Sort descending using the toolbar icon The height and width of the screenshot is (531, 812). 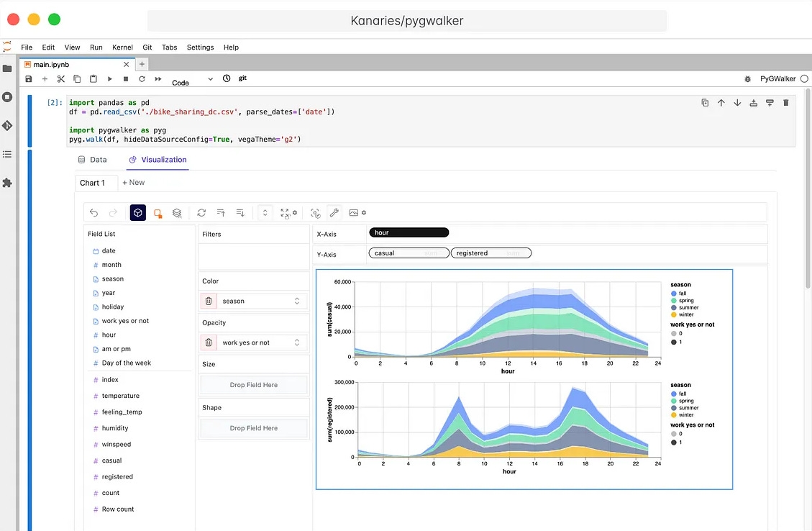(240, 213)
